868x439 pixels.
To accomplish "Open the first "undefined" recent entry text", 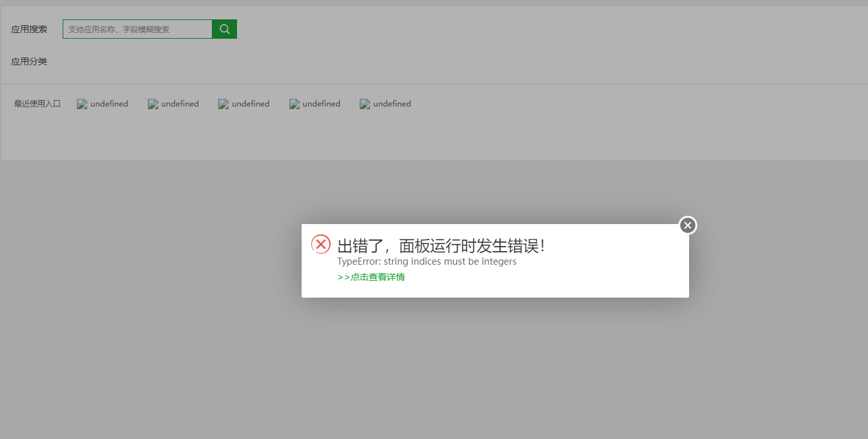I will pos(109,104).
